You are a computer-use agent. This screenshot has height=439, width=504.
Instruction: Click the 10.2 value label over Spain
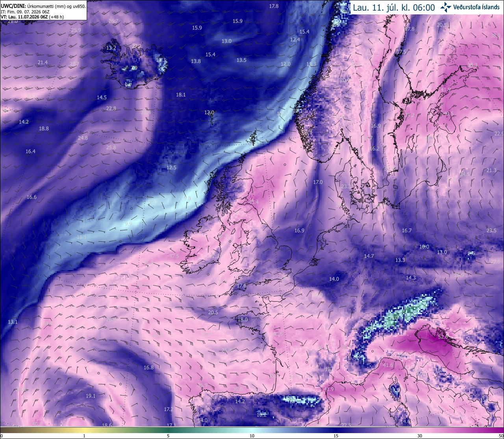click(x=261, y=415)
